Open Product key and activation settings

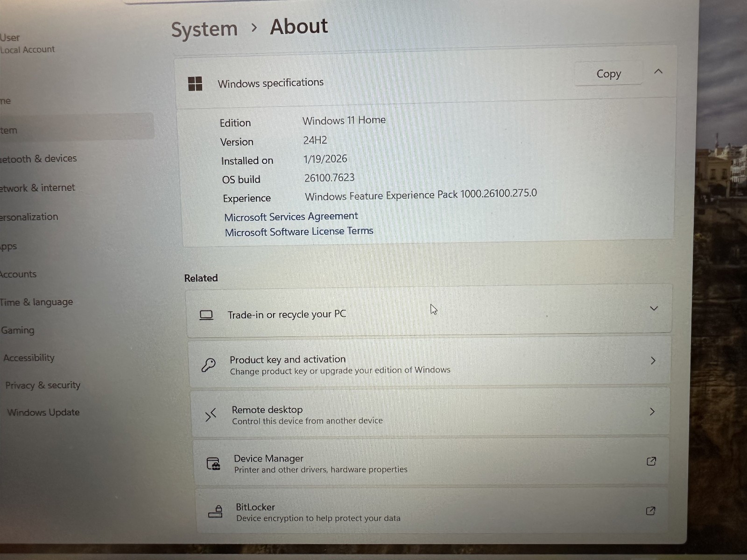point(430,362)
